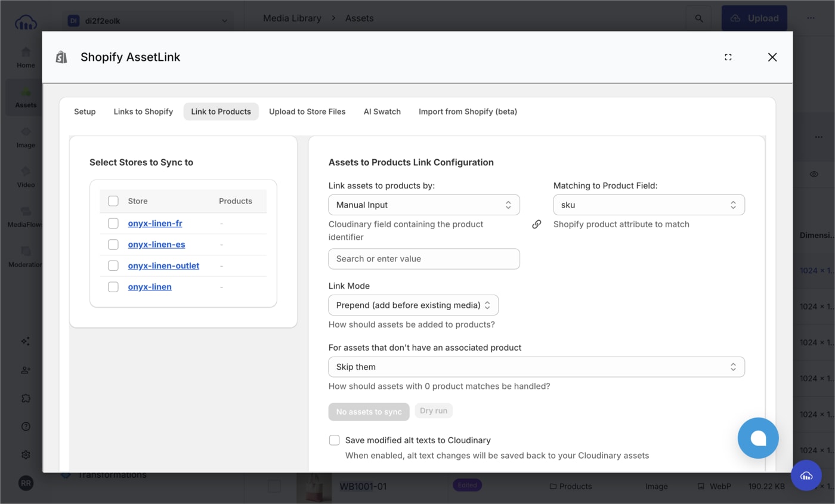The image size is (835, 504).
Task: Click the Edited badge on the WB1001-01 row
Action: click(467, 485)
